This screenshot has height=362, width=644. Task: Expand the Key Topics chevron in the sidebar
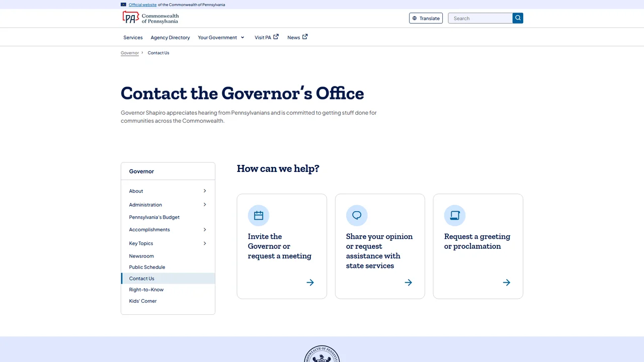[205, 243]
